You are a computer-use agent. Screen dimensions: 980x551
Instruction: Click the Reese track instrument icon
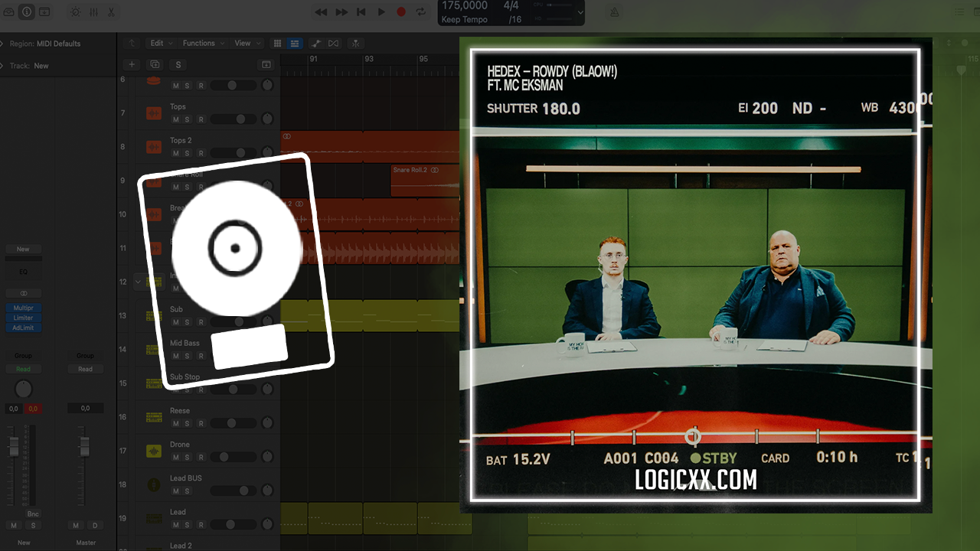[x=154, y=417]
